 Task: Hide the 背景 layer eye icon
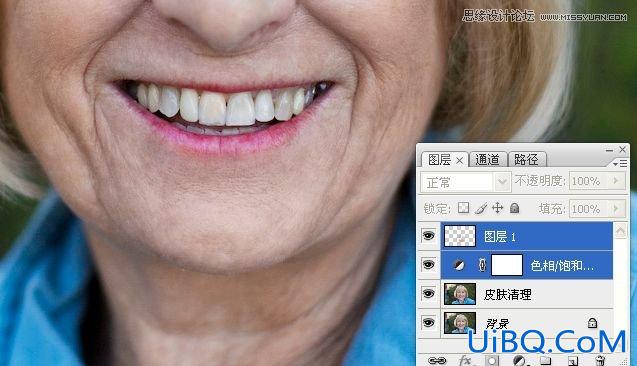click(428, 323)
